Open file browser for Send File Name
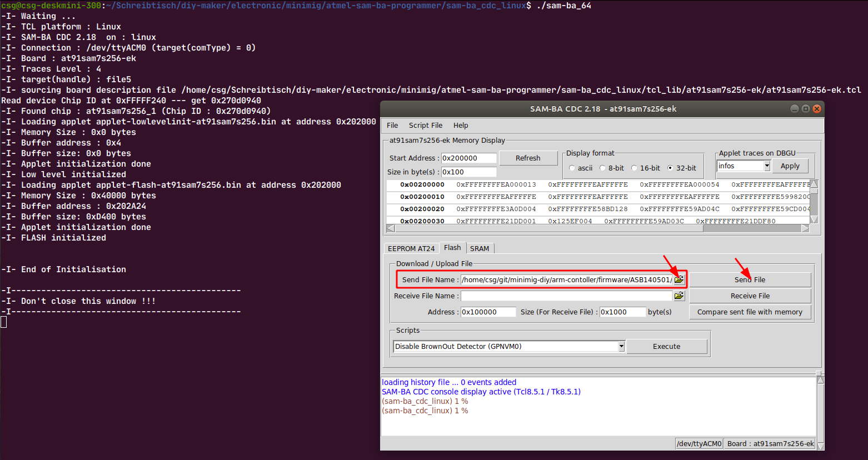Image resolution: width=868 pixels, height=460 pixels. (679, 279)
